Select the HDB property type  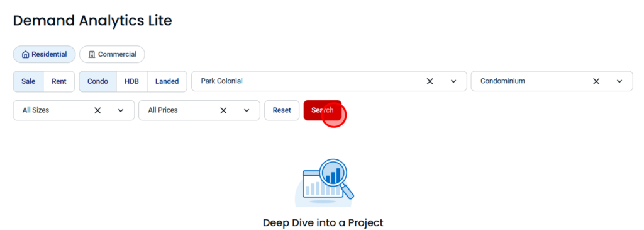pyautogui.click(x=132, y=81)
